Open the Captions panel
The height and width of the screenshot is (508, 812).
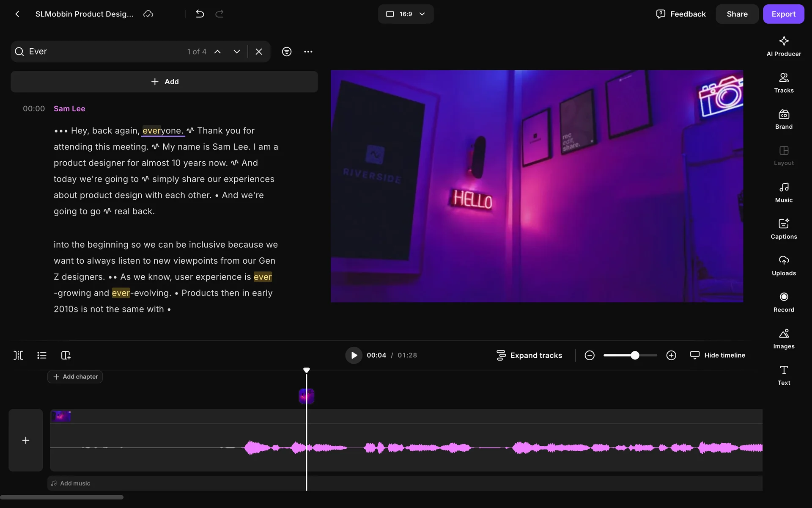pos(783,229)
